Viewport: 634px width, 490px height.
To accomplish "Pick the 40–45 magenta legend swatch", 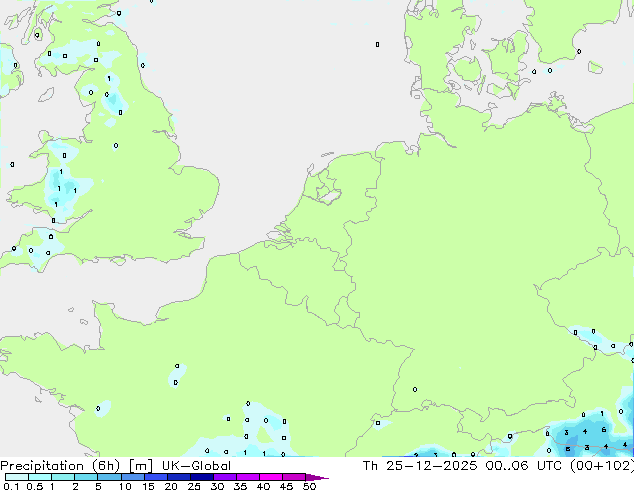I will click(271, 477).
